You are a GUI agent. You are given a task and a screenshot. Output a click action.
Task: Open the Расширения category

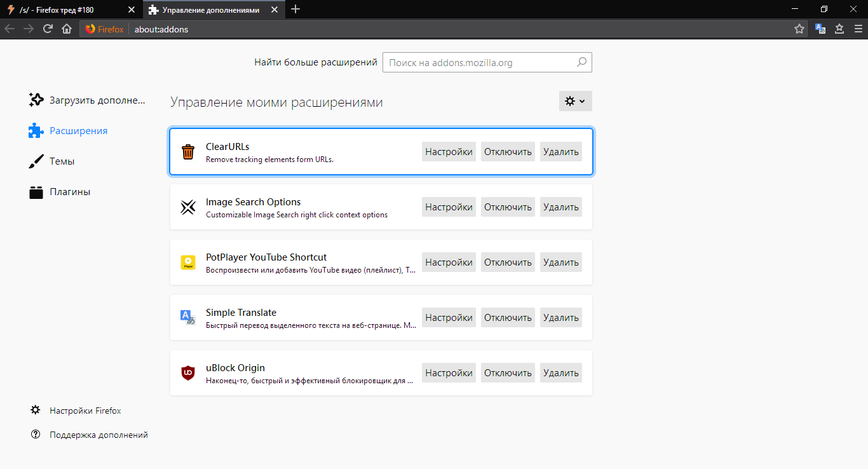tap(68, 131)
